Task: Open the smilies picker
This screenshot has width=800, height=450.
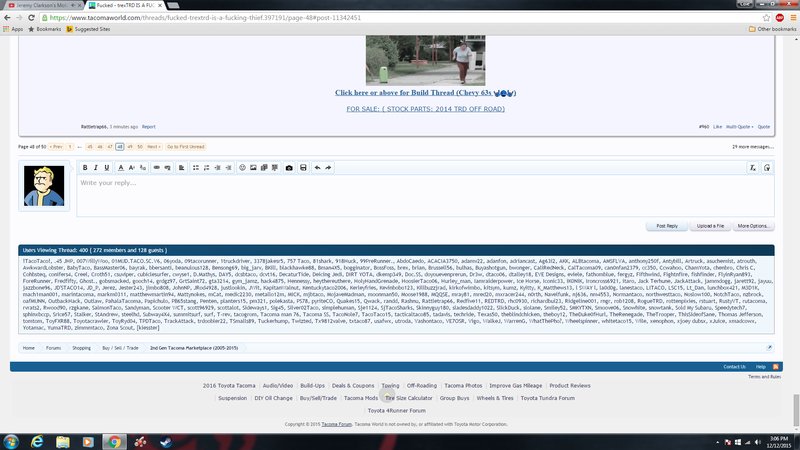Action: [242, 168]
